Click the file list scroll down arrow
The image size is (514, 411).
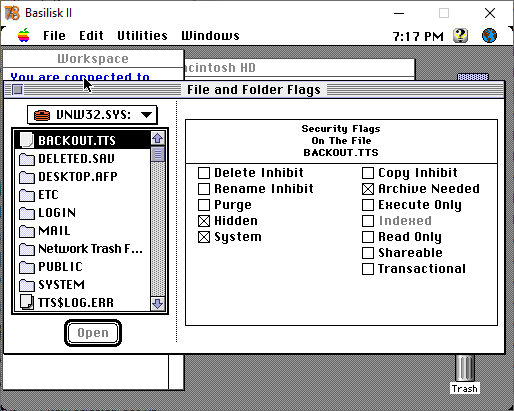(158, 303)
